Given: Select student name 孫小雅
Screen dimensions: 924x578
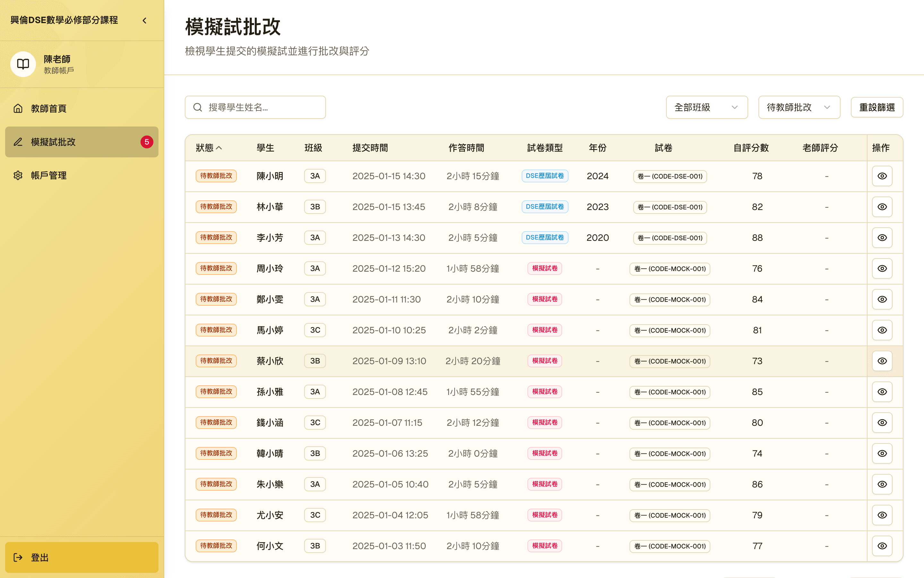Looking at the screenshot, I should (270, 392).
